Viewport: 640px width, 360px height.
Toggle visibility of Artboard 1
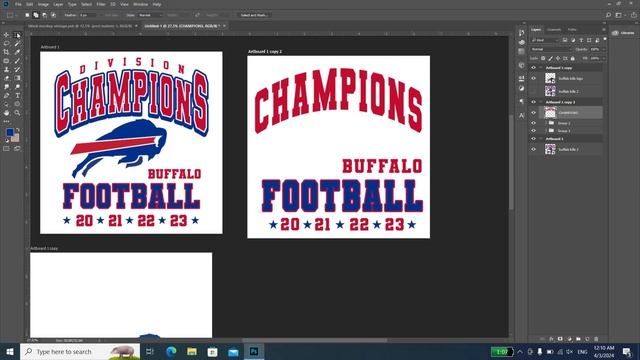pos(533,139)
